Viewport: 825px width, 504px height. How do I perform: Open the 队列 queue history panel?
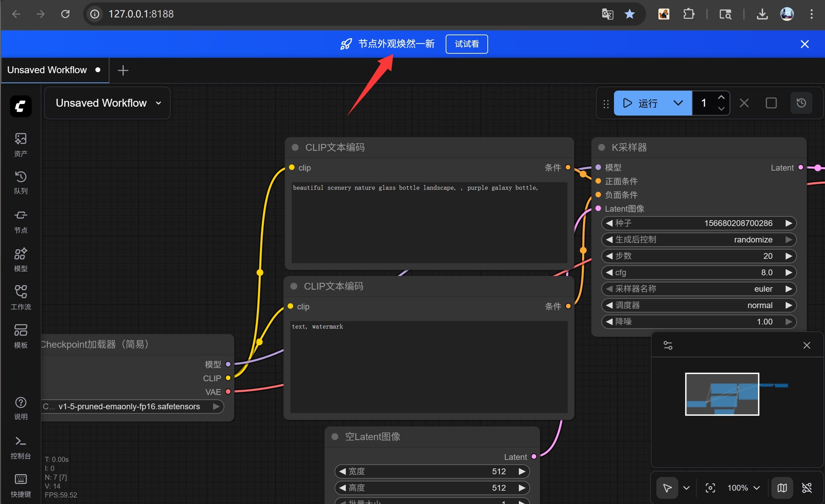coord(21,183)
